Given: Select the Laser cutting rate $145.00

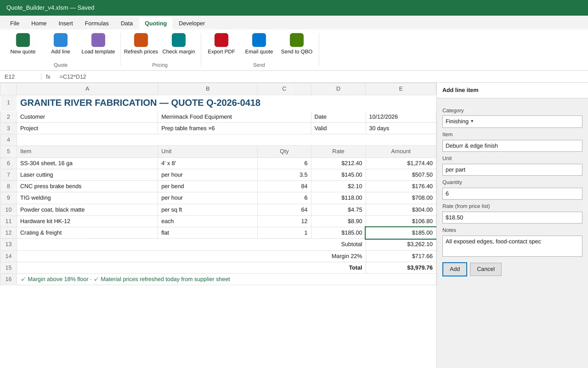Looking at the screenshot, I should pyautogui.click(x=339, y=175).
